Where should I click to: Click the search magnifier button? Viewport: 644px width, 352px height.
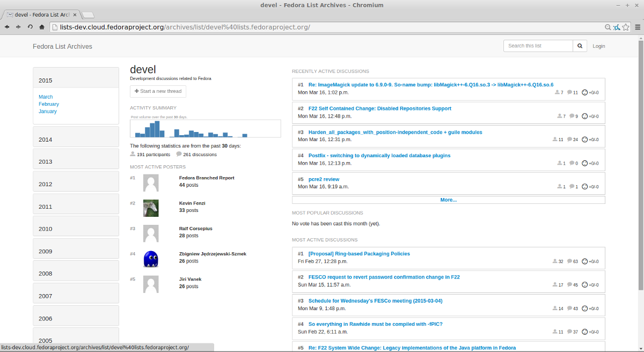(580, 46)
